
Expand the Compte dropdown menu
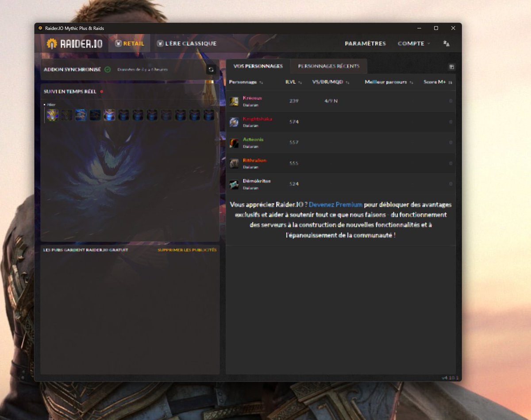(414, 43)
